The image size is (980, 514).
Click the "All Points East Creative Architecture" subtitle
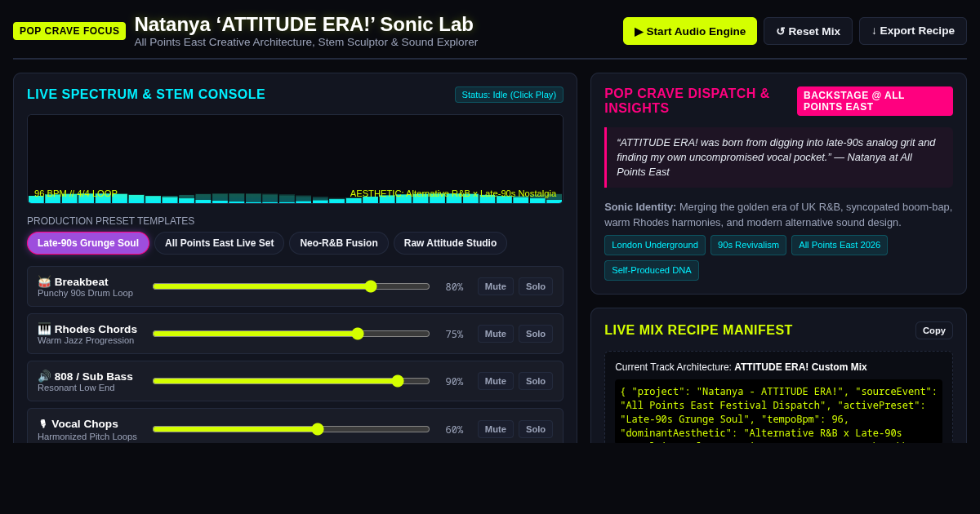(306, 42)
